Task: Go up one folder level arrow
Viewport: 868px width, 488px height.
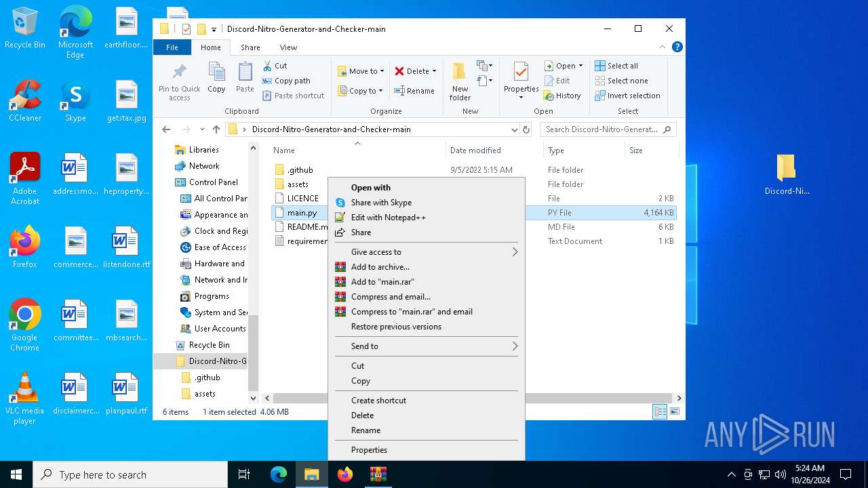Action: click(x=216, y=129)
